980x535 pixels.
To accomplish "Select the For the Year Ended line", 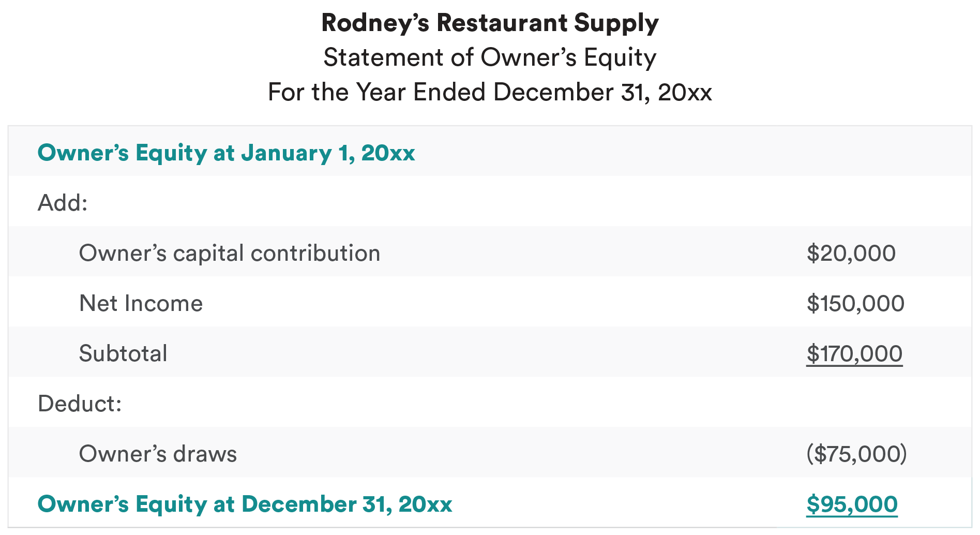I will [x=490, y=92].
